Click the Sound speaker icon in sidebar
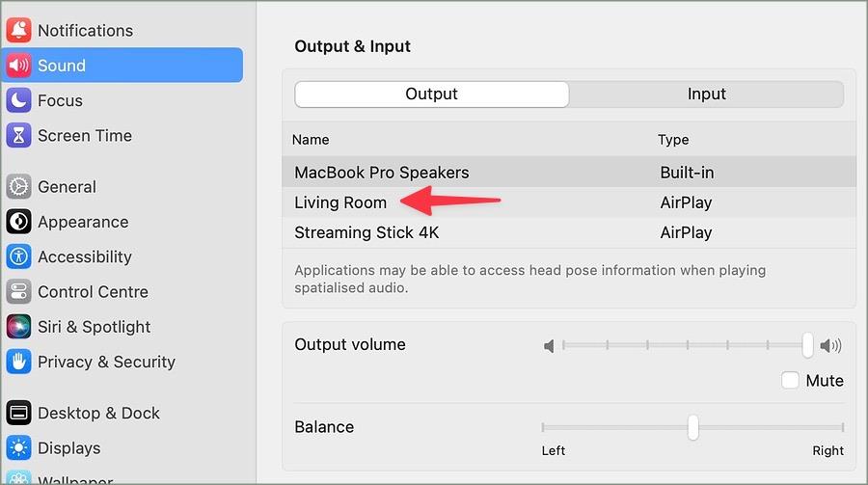868x485 pixels. coord(19,66)
